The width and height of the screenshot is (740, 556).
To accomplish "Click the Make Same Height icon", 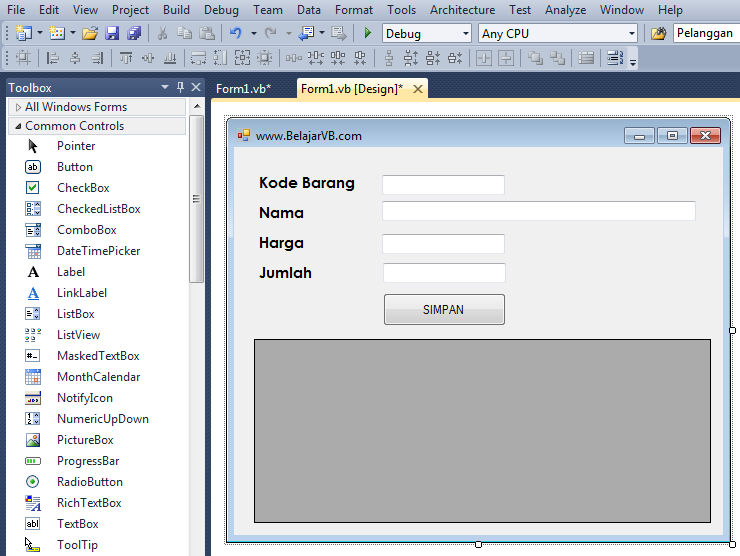I will click(x=220, y=58).
